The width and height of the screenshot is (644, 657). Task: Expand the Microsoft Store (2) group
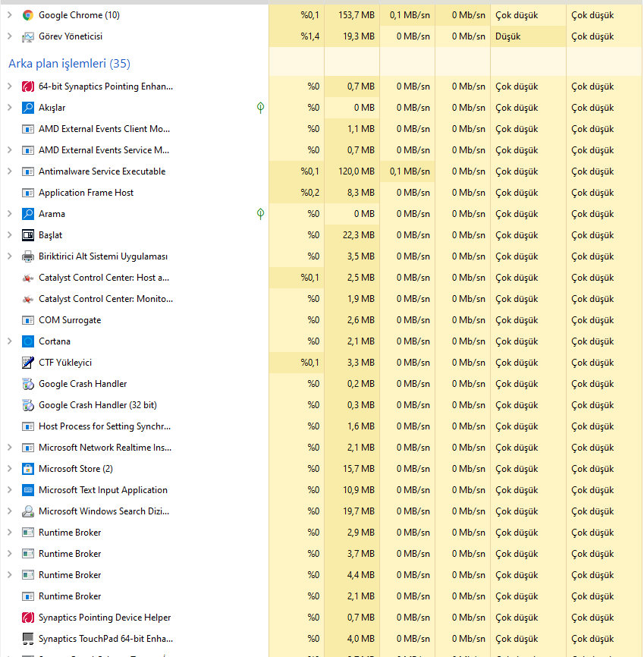[x=9, y=469]
